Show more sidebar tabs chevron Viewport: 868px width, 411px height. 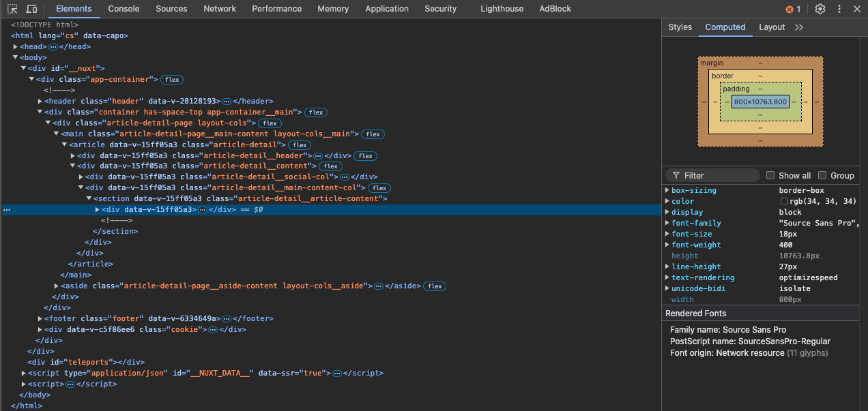coord(799,27)
